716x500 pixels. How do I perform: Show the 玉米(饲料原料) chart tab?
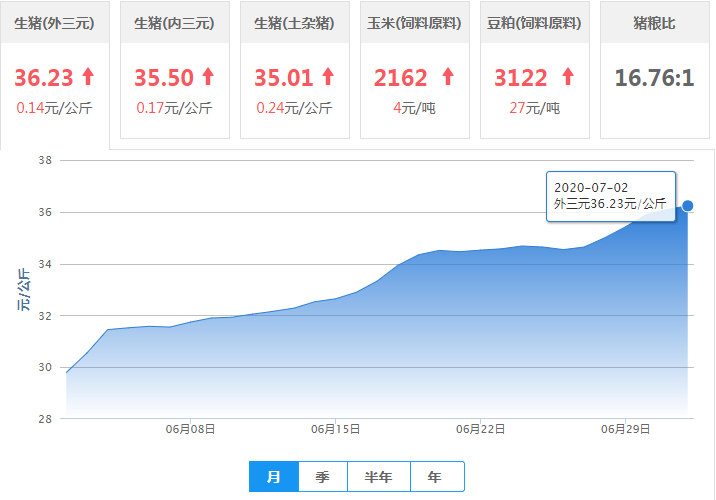tap(414, 22)
